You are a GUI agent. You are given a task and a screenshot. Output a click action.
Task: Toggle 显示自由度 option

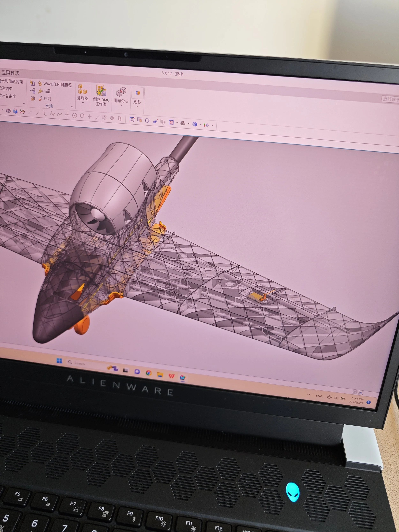pos(8,96)
